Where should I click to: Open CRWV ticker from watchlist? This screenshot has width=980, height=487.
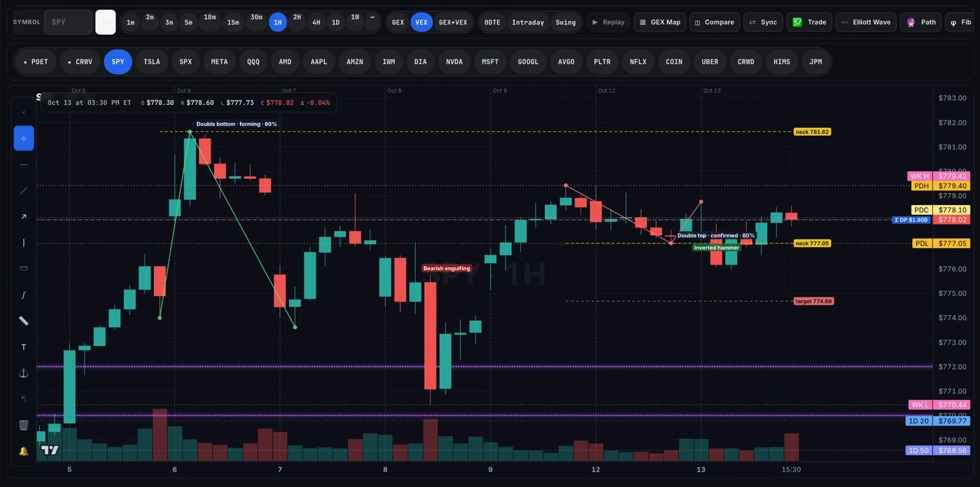click(x=80, y=62)
